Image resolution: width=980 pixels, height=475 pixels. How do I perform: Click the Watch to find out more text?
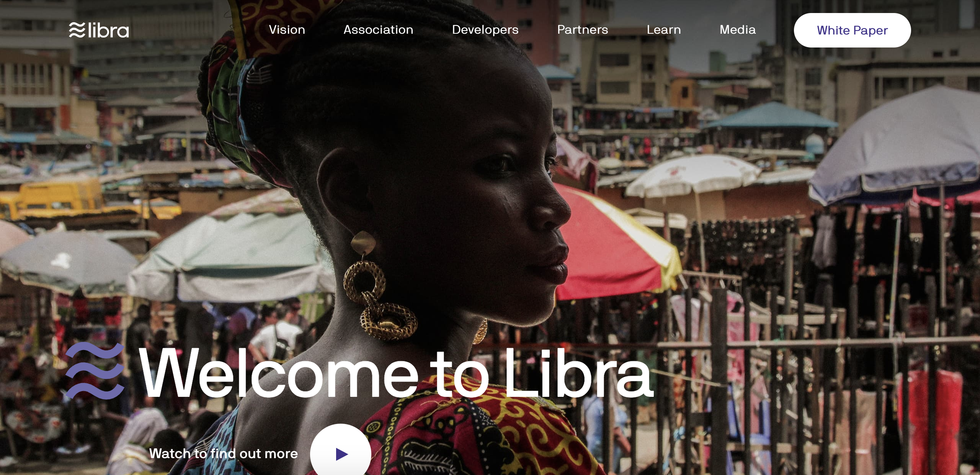224,454
